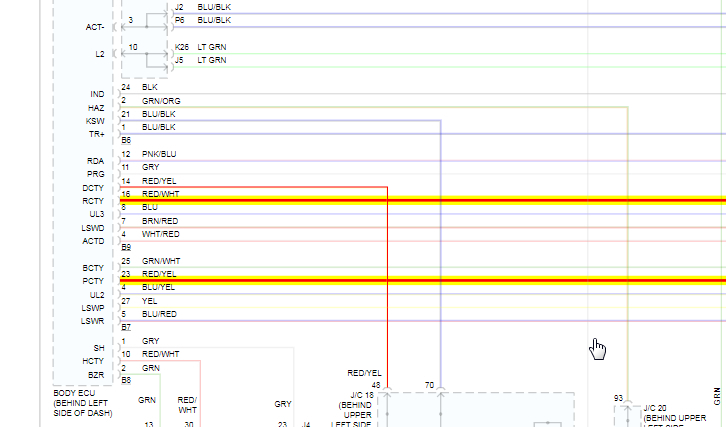726x427 pixels.
Task: Click the highlighted RED/WHT wire from RCTY
Action: click(423, 201)
